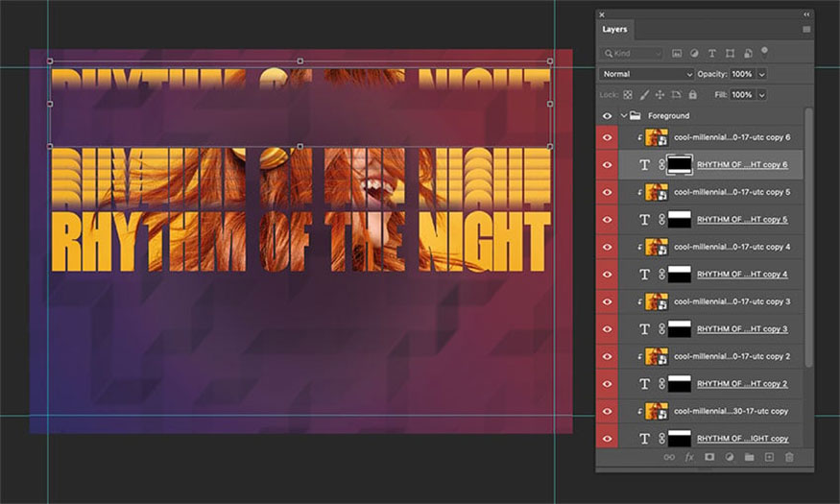Select layer cool-millennial...30-17-utc copy
The image size is (840, 504).
731,411
